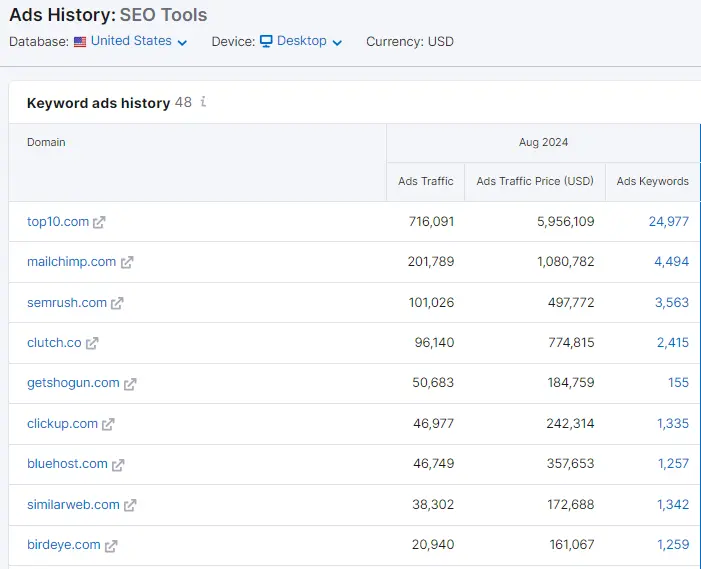This screenshot has height=569, width=701.
Task: Open 4,494 ads keywords for mailchimp.com
Action: (671, 262)
